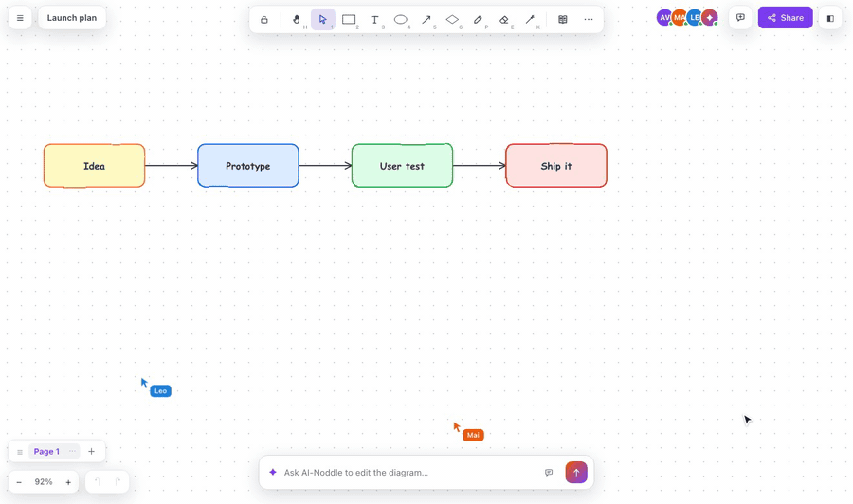The height and width of the screenshot is (504, 853).
Task: Select the Arrow tool
Action: pos(426,20)
